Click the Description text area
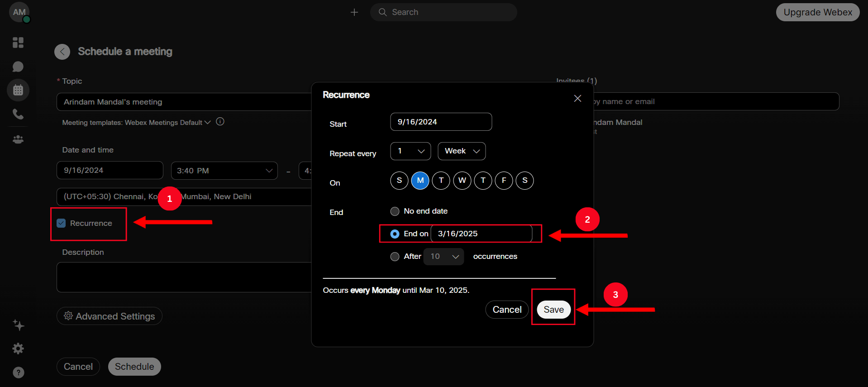The width and height of the screenshot is (868, 387). (x=184, y=277)
